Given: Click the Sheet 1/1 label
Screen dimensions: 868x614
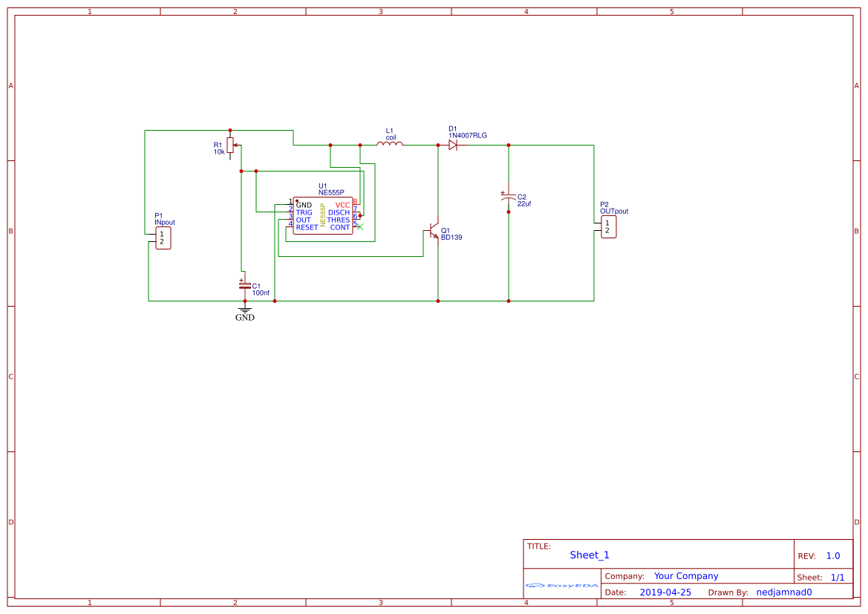Looking at the screenshot, I should 838,576.
